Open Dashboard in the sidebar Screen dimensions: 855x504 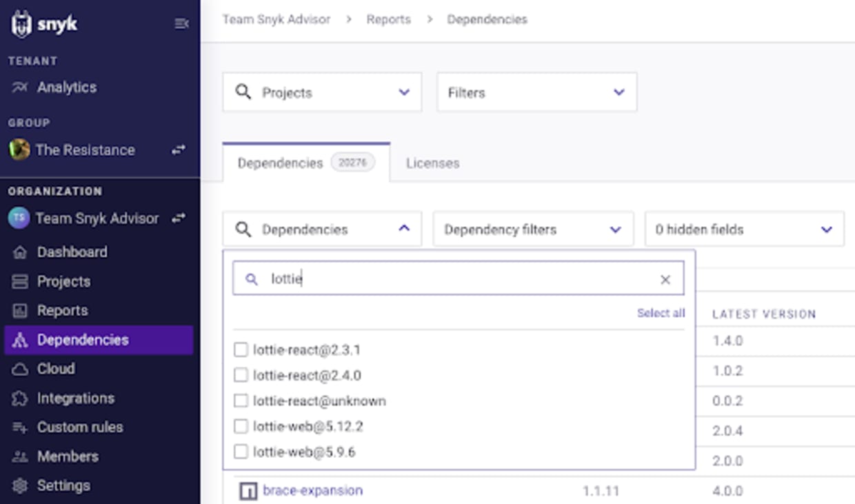[x=72, y=252]
